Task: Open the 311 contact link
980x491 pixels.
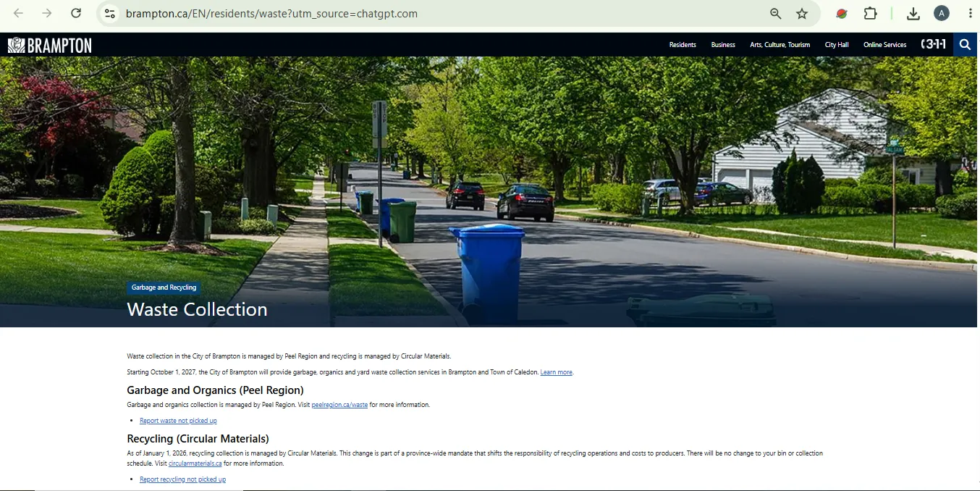Action: pyautogui.click(x=934, y=44)
